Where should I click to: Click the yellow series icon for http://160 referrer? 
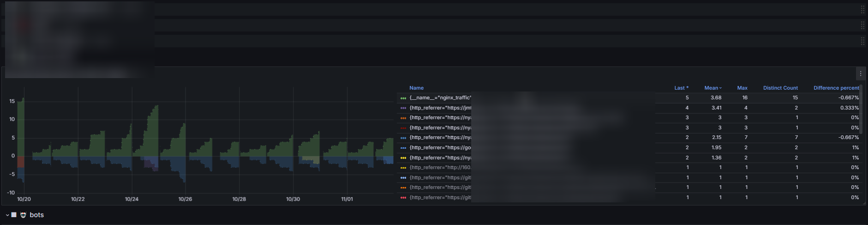(x=403, y=168)
